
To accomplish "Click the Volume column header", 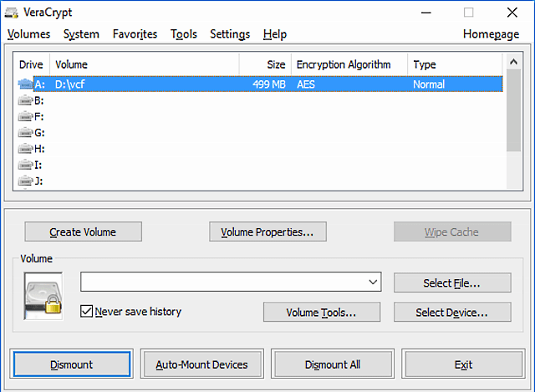I will tap(145, 64).
